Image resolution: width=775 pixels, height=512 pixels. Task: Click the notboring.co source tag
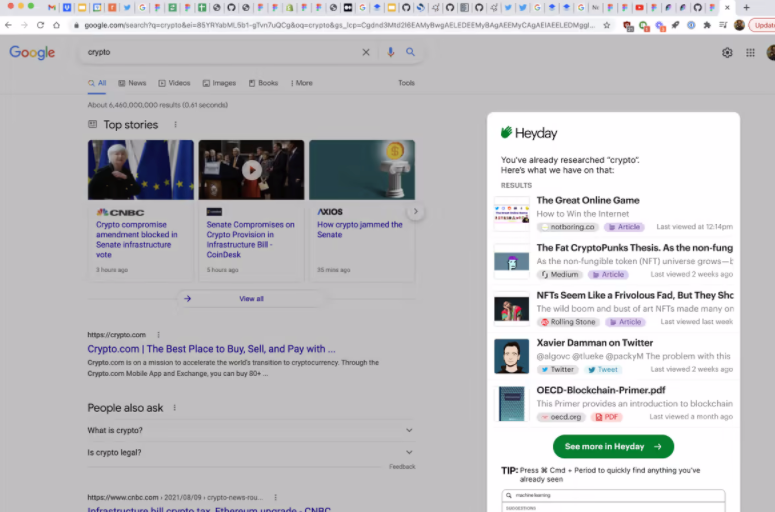(x=568, y=227)
